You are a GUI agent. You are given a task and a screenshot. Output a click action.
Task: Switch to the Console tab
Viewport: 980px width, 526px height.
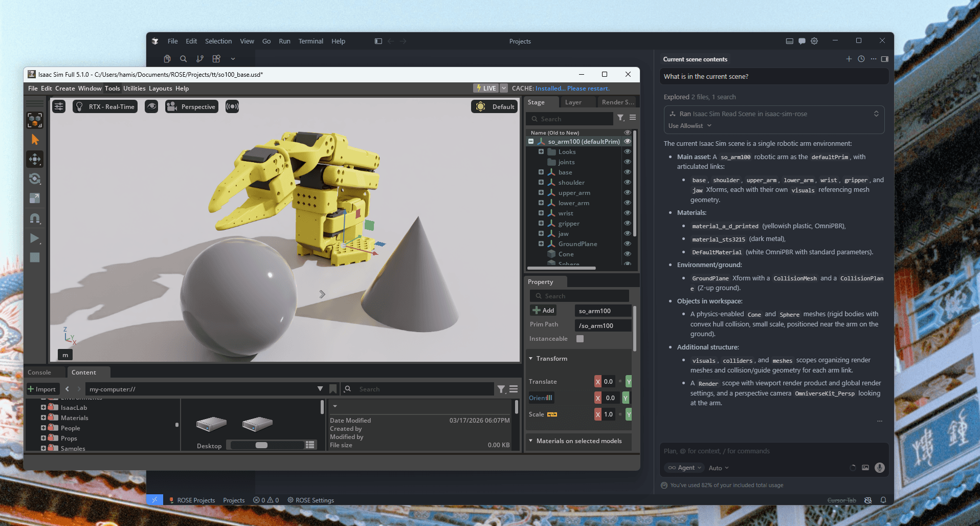[39, 372]
